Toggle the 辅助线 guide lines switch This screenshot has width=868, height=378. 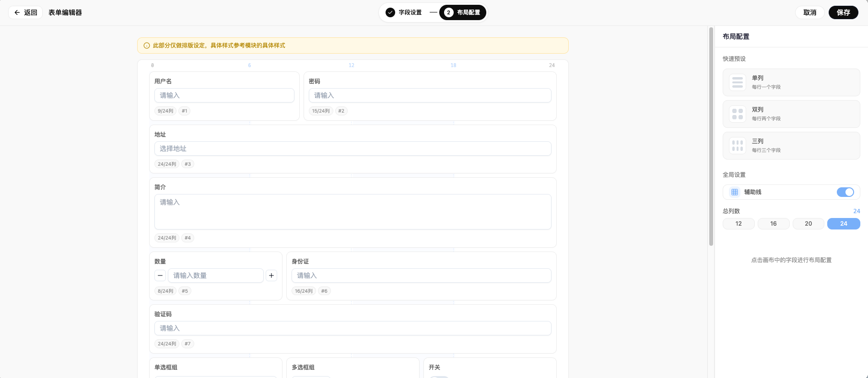click(x=845, y=192)
